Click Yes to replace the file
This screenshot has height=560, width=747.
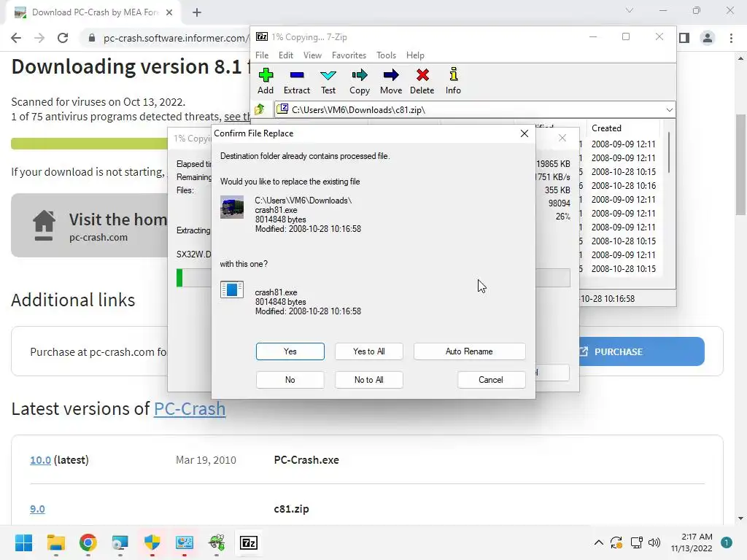[x=290, y=351]
